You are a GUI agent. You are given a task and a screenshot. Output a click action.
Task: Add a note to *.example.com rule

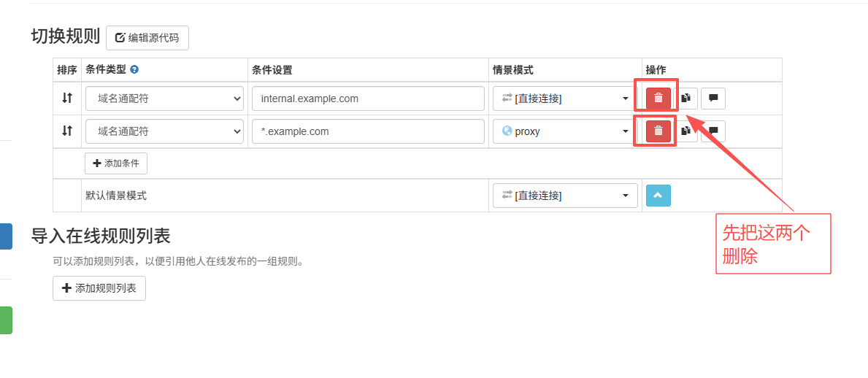coord(713,131)
